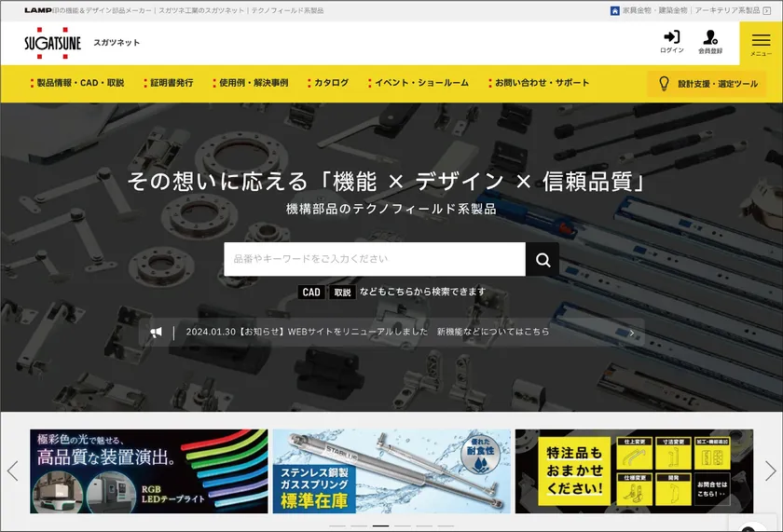Screen dimensions: 783x532
Task: Open the hamburger menu
Action: point(761,44)
